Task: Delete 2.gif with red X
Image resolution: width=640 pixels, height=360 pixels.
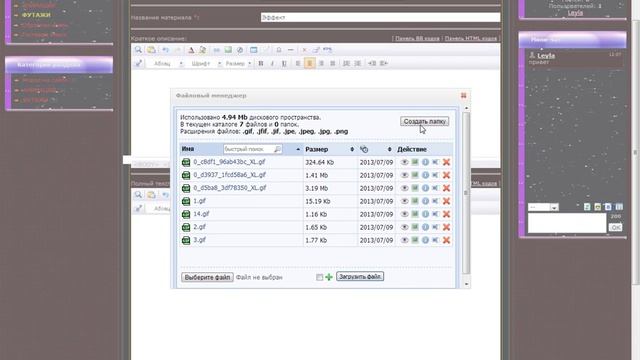Action: point(446,227)
